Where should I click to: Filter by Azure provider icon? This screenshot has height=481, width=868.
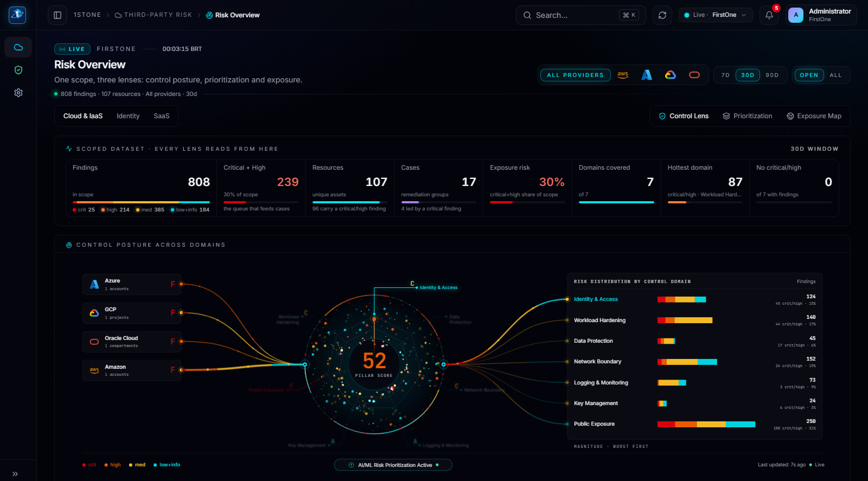click(647, 75)
